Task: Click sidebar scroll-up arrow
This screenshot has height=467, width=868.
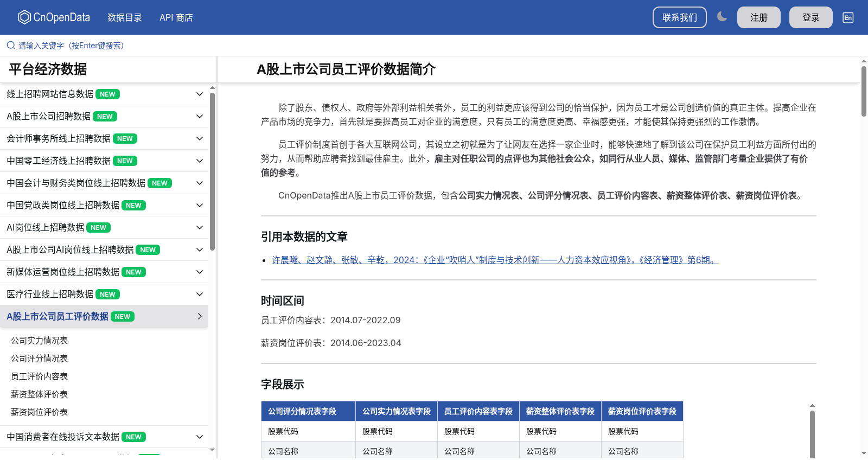Action: point(213,87)
